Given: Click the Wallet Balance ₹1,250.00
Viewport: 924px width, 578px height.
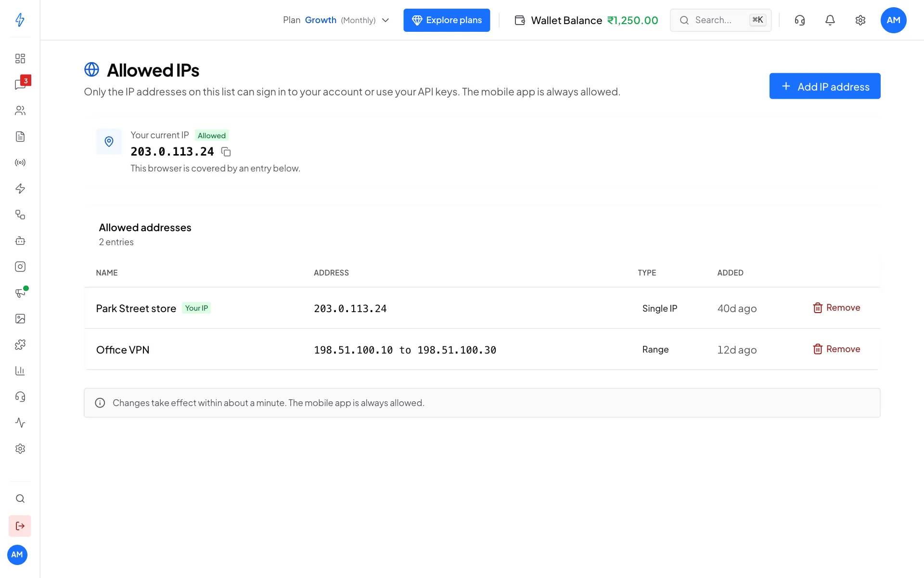Looking at the screenshot, I should pyautogui.click(x=586, y=20).
